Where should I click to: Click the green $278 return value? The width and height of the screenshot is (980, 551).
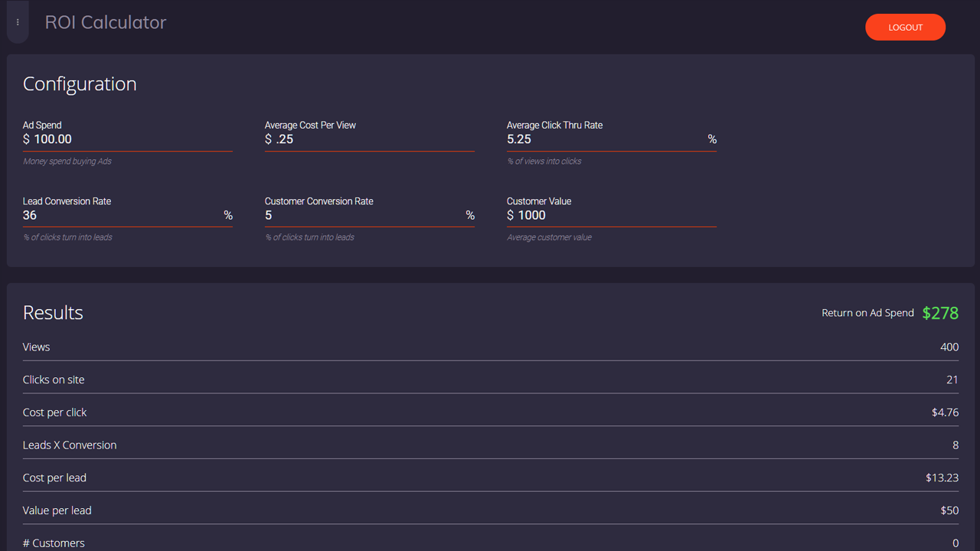tap(940, 313)
